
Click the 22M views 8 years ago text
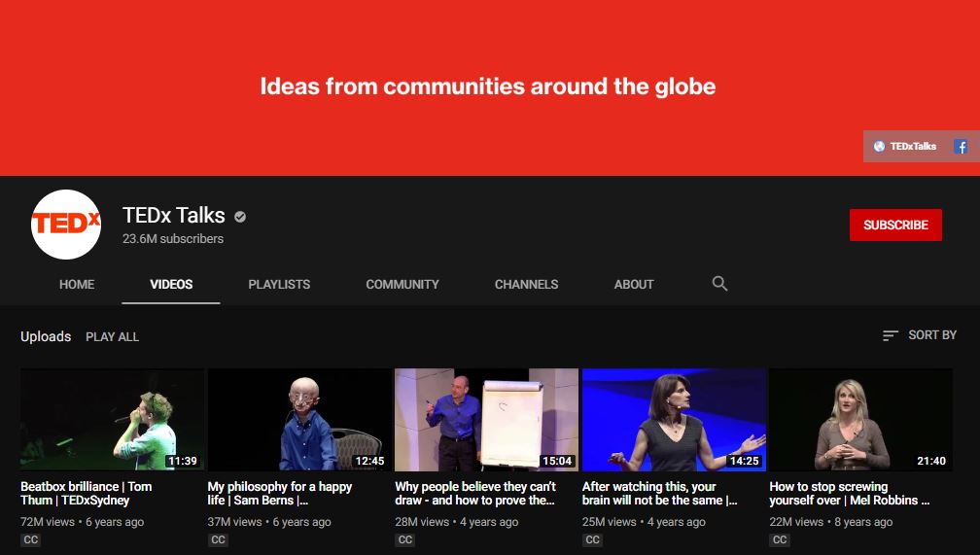830,522
